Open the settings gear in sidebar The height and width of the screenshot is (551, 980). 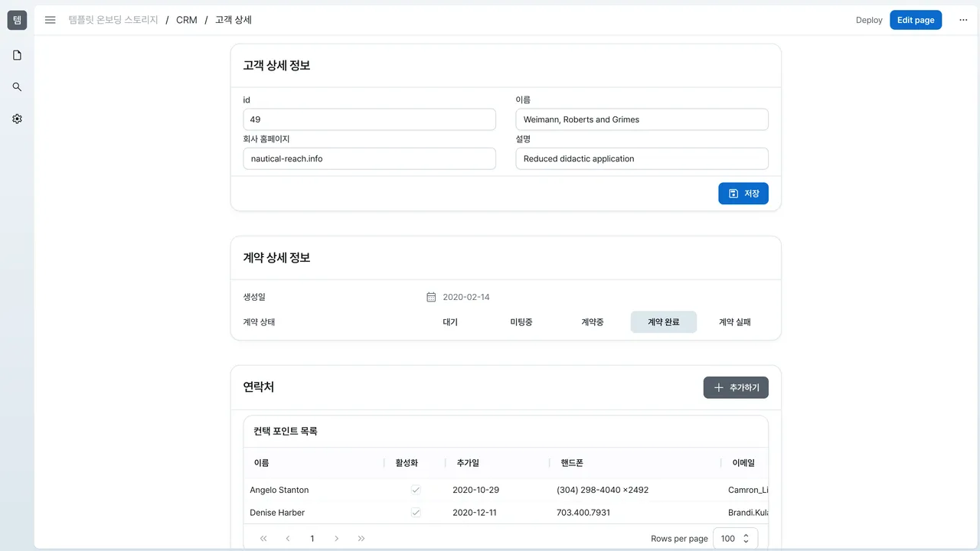17,119
